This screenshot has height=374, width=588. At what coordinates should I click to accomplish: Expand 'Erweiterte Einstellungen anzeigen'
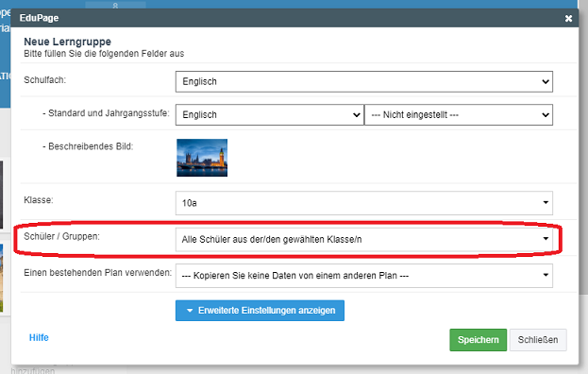pyautogui.click(x=260, y=311)
